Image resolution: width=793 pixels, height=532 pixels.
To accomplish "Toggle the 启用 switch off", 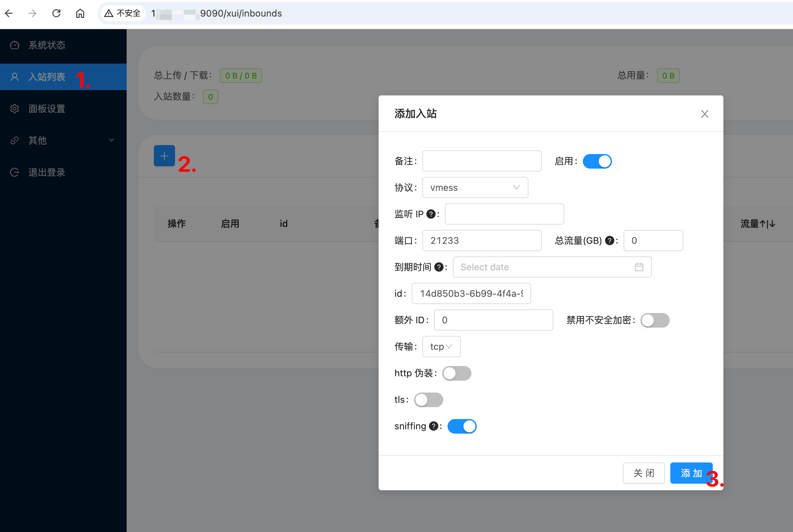I will click(x=597, y=161).
